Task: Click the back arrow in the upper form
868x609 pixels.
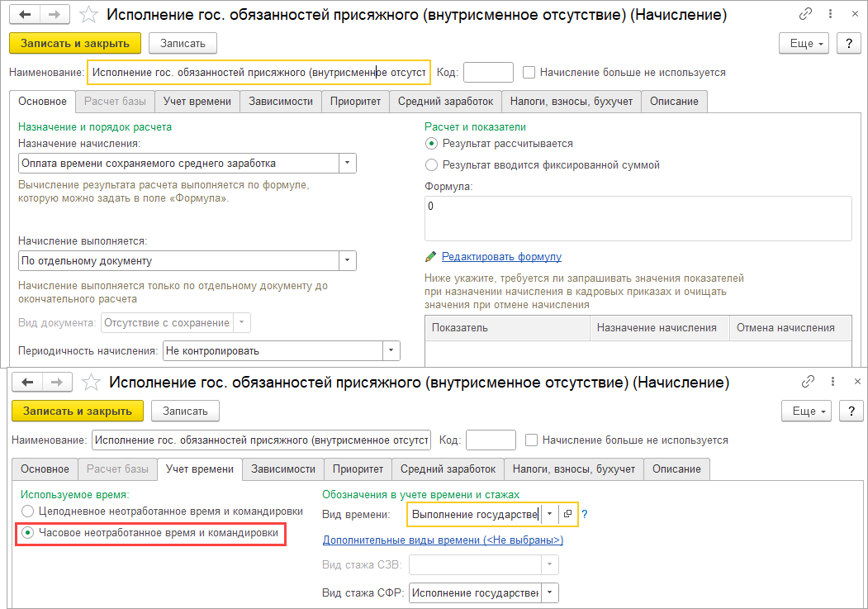Action: coord(26,15)
